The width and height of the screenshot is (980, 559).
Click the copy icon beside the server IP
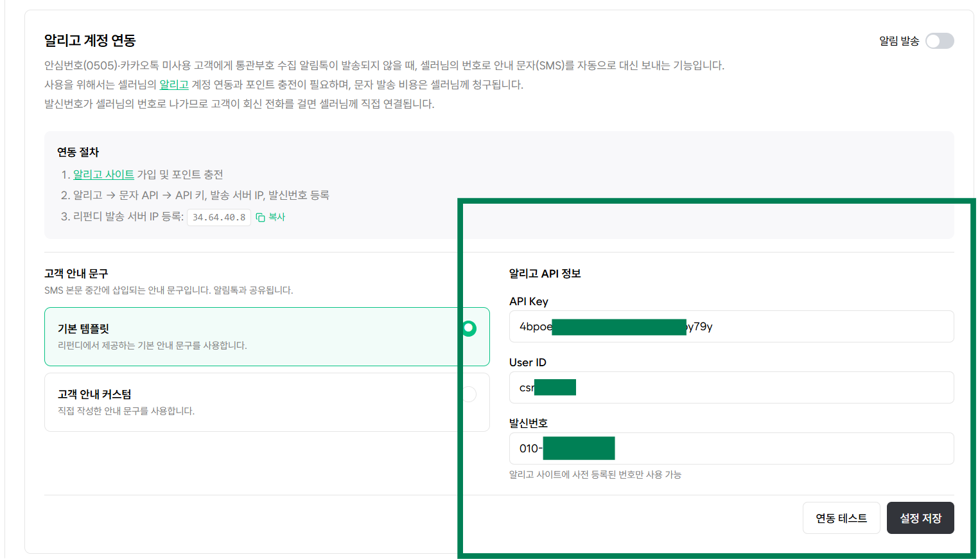260,217
